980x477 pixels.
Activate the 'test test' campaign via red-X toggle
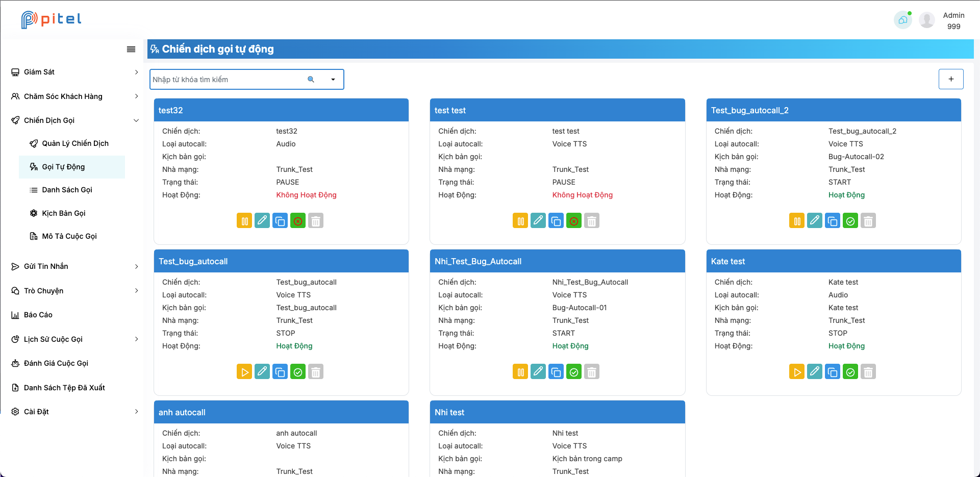tap(574, 221)
